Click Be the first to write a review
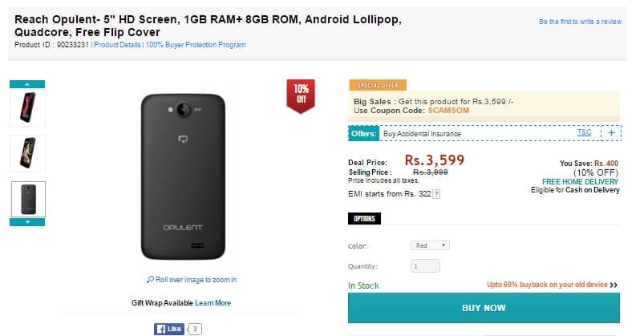Screen dimensions: 644x336 [580, 22]
